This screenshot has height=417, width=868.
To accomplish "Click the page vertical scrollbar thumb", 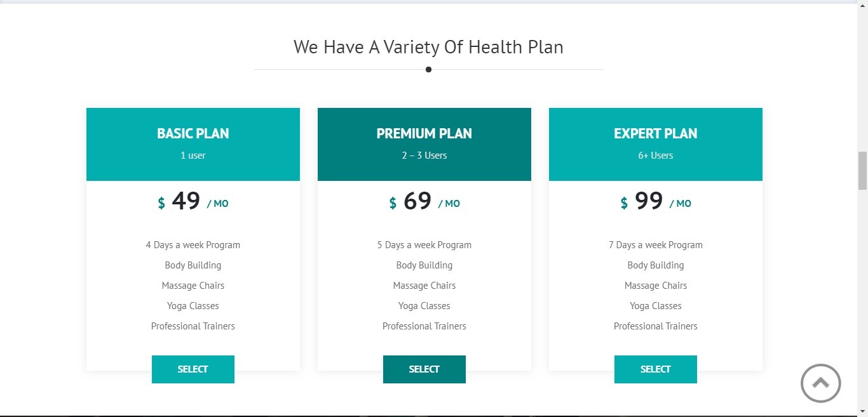I will [x=862, y=171].
